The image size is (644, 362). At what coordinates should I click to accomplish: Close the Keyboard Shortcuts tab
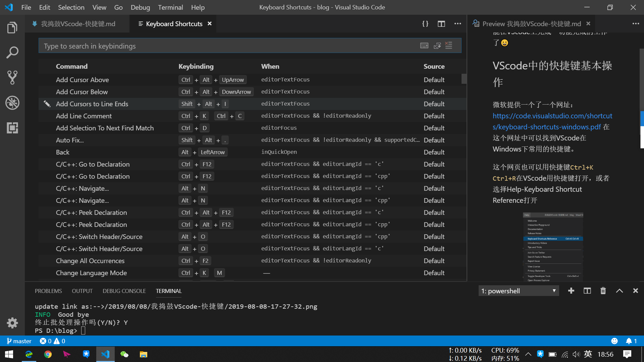210,23
